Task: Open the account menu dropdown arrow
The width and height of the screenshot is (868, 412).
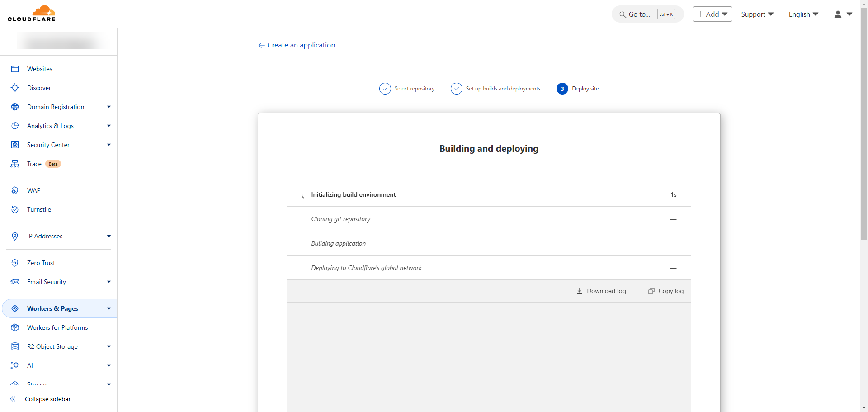Action: (849, 14)
